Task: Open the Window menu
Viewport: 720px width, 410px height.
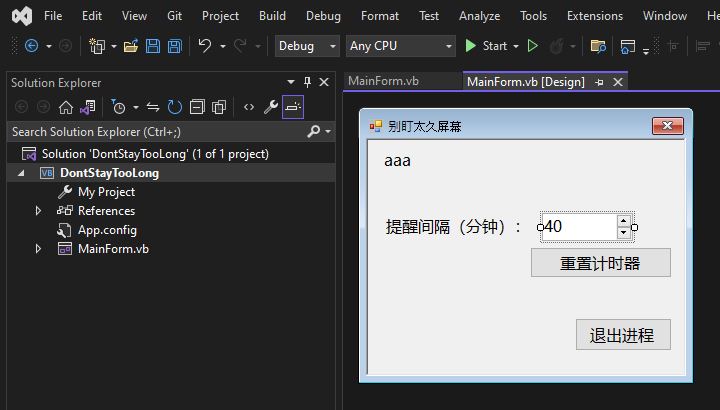Action: point(665,16)
